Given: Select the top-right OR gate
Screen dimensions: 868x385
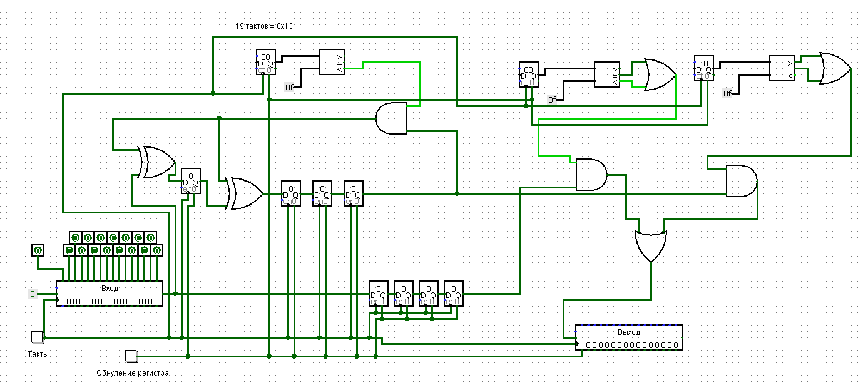Looking at the screenshot, I should [835, 68].
